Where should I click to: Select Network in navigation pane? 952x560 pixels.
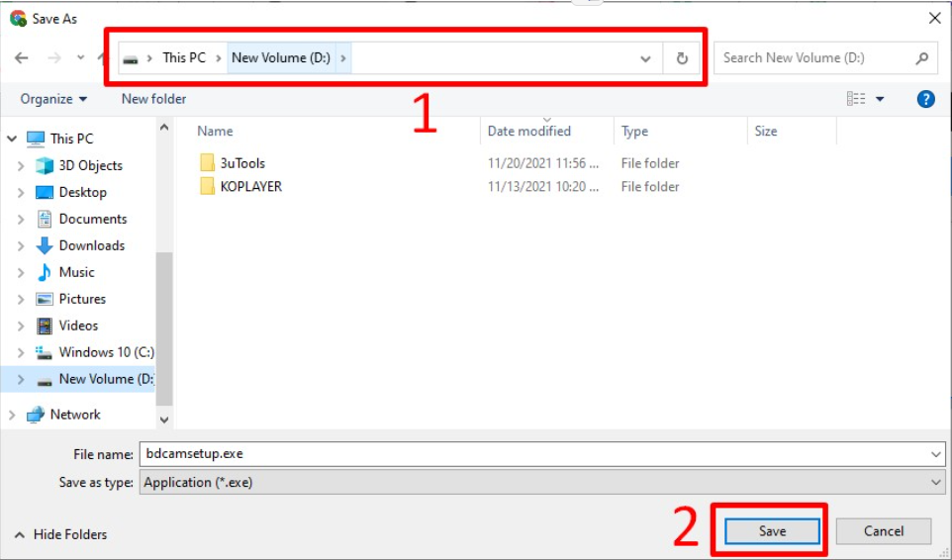click(x=75, y=415)
